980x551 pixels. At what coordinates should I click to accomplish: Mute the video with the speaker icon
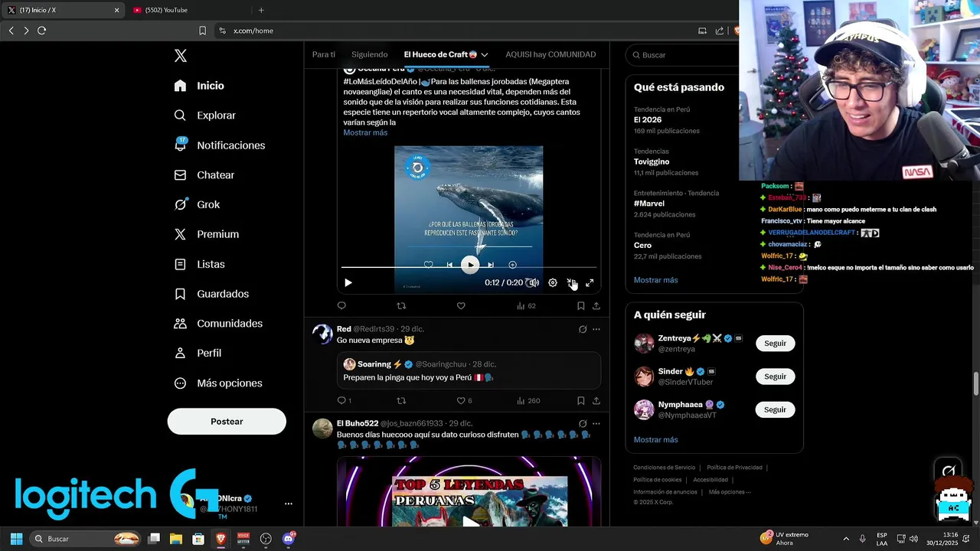pyautogui.click(x=534, y=283)
